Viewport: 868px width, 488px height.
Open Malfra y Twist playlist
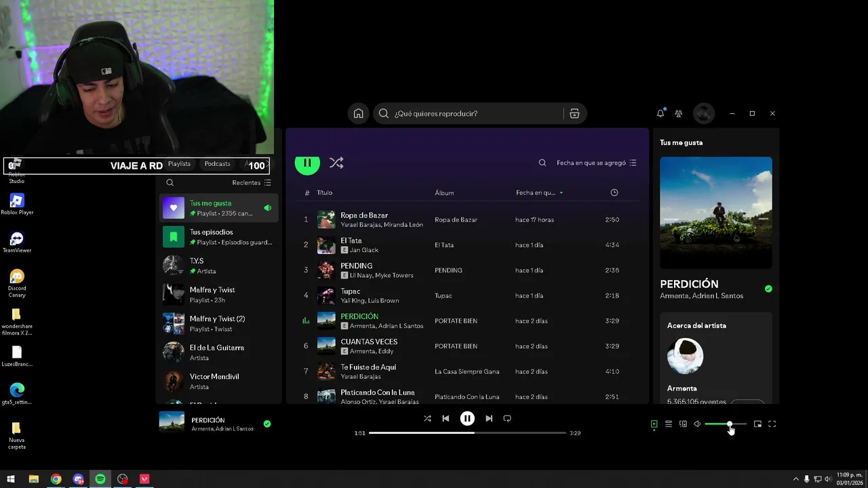tap(219, 294)
